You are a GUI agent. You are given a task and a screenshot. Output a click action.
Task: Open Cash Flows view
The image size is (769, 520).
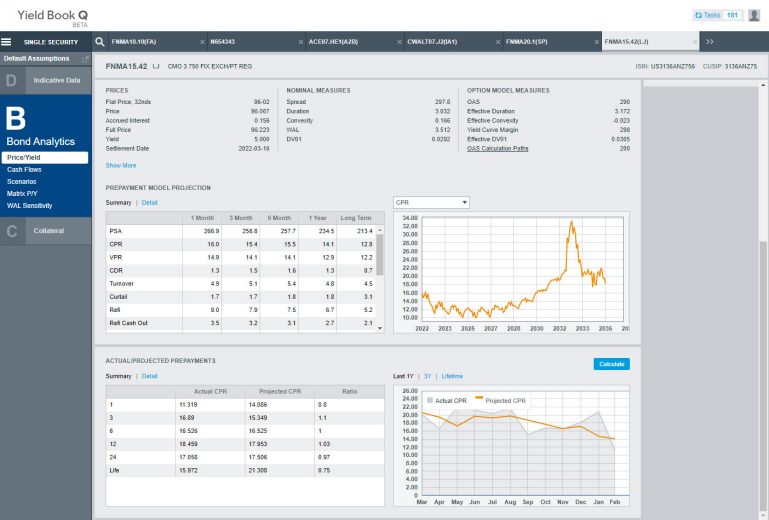[24, 170]
